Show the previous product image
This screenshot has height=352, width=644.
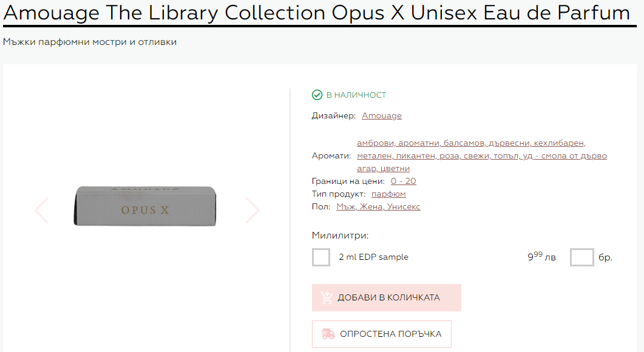(42, 210)
